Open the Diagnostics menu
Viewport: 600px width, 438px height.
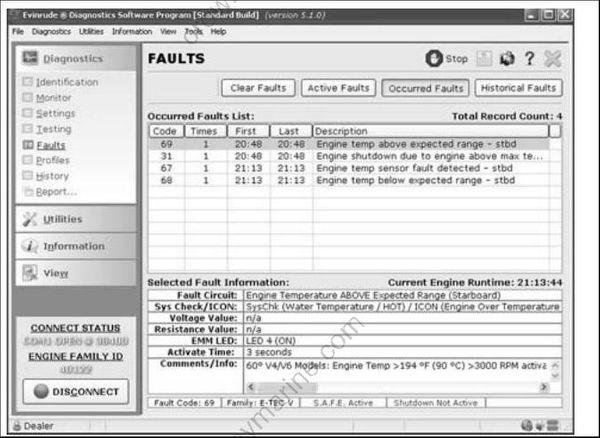coord(51,32)
